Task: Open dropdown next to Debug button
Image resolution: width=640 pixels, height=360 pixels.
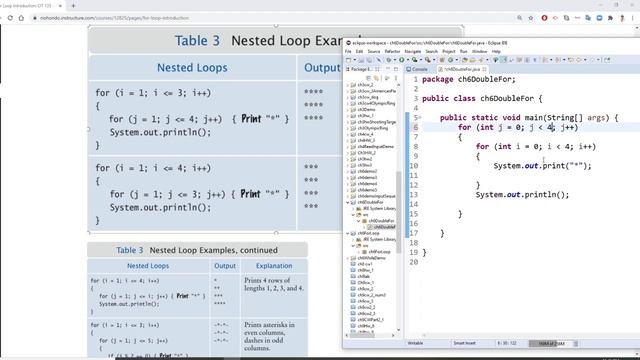Action: [395, 60]
